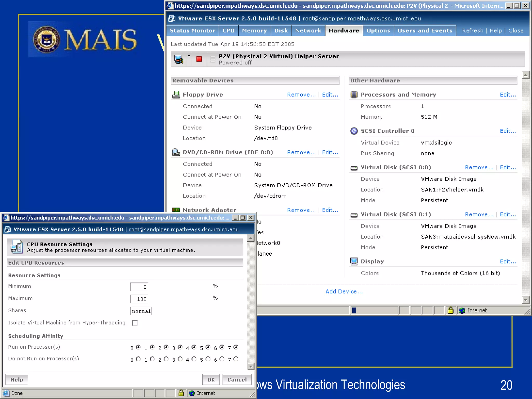This screenshot has height=399, width=532.
Task: Select Do not Run on Processor 4 radio button
Action: point(194,359)
